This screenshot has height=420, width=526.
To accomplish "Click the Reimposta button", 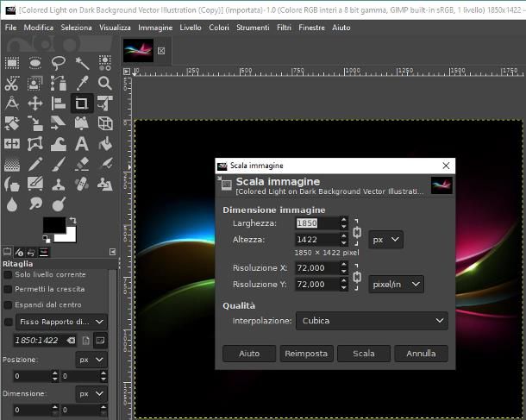I will coord(306,354).
